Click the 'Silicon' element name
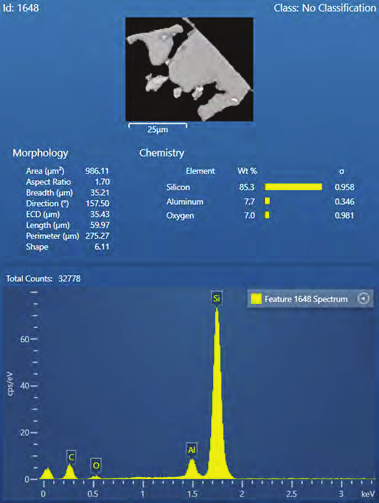 tap(178, 187)
